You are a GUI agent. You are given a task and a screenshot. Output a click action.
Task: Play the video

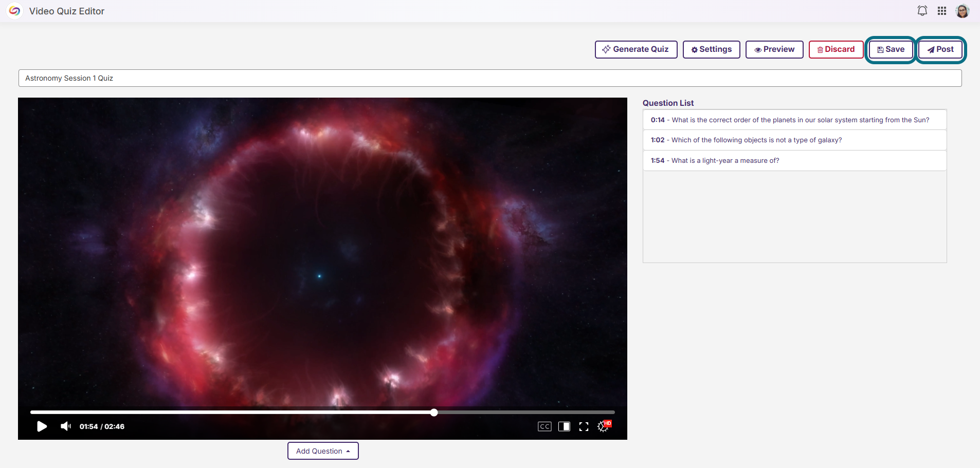[42, 426]
